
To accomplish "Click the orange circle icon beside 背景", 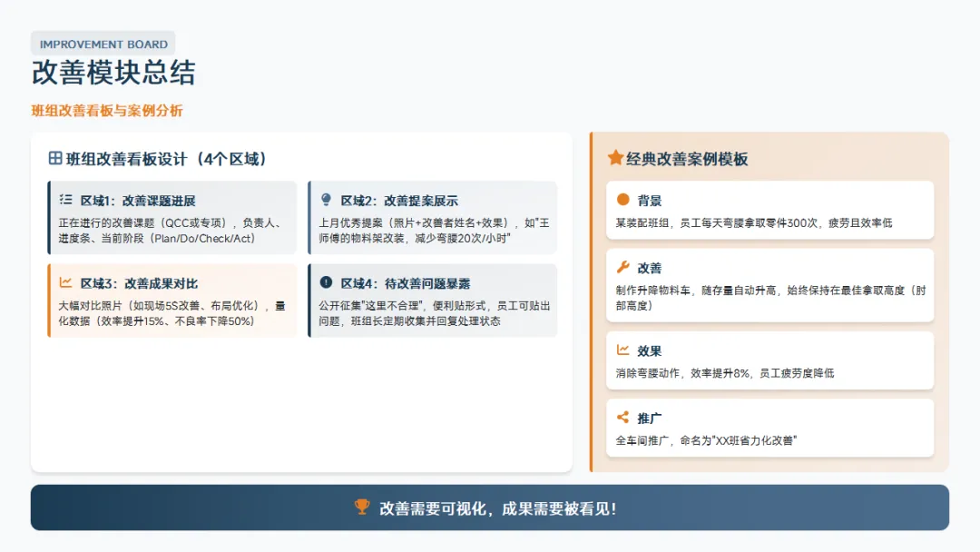I will point(622,200).
